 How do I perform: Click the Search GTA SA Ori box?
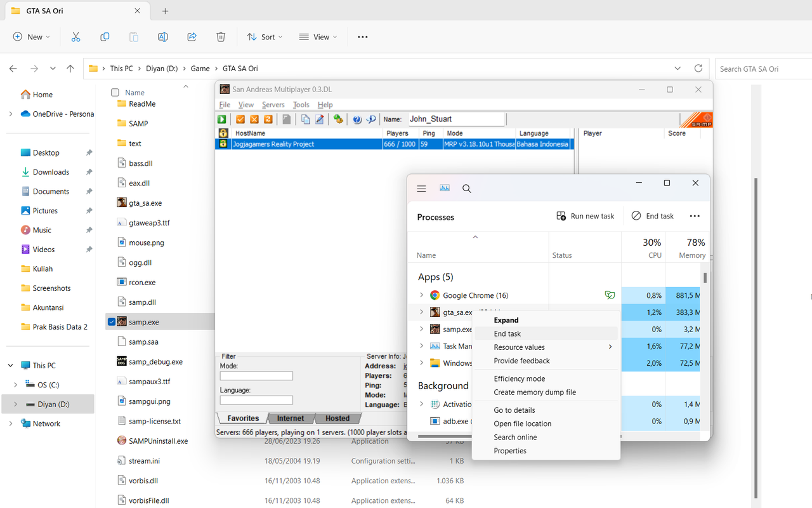click(763, 69)
